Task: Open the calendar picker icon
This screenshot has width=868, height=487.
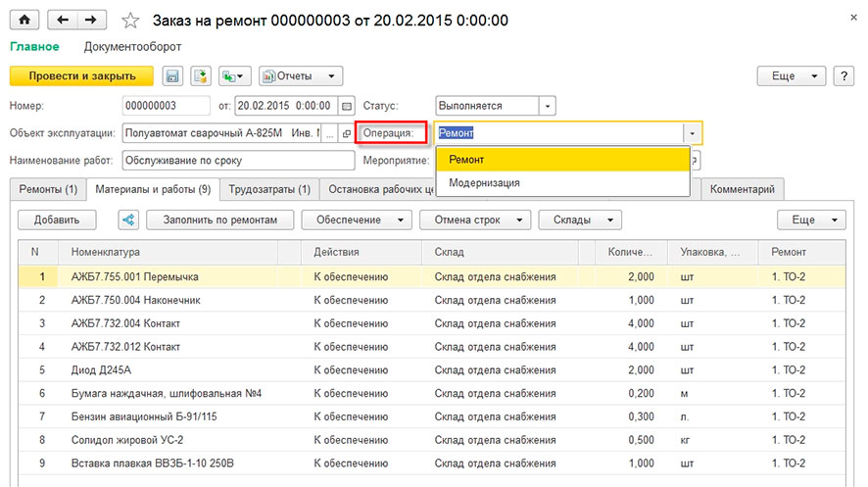Action: [x=347, y=106]
